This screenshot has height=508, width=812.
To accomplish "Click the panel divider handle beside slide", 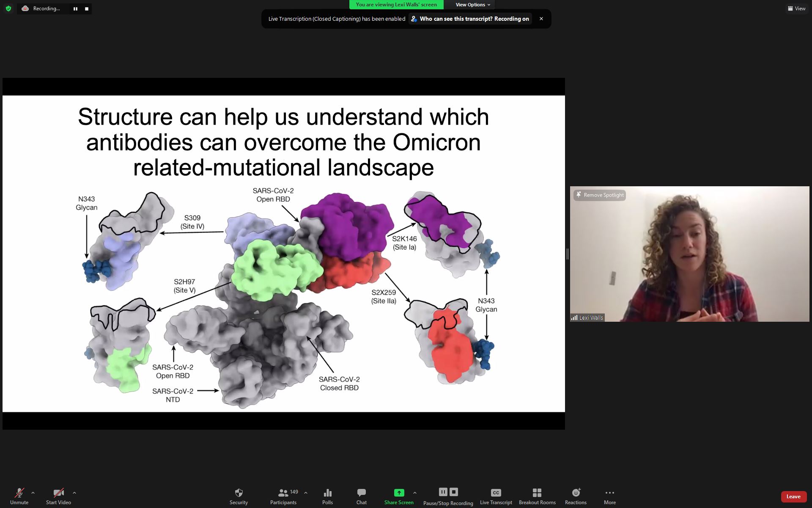I will pos(567,254).
